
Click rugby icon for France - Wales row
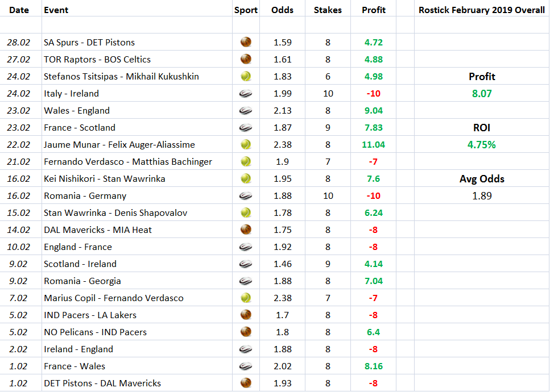(x=246, y=366)
